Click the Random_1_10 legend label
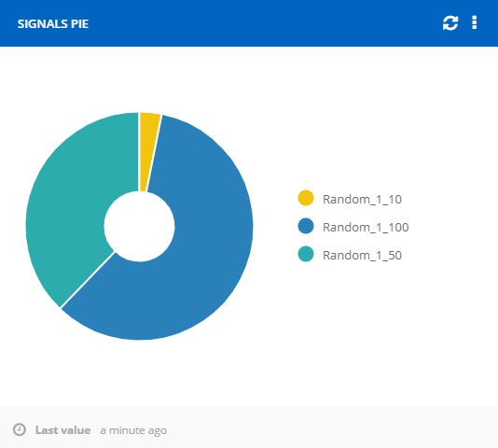498x448 pixels. (x=362, y=199)
